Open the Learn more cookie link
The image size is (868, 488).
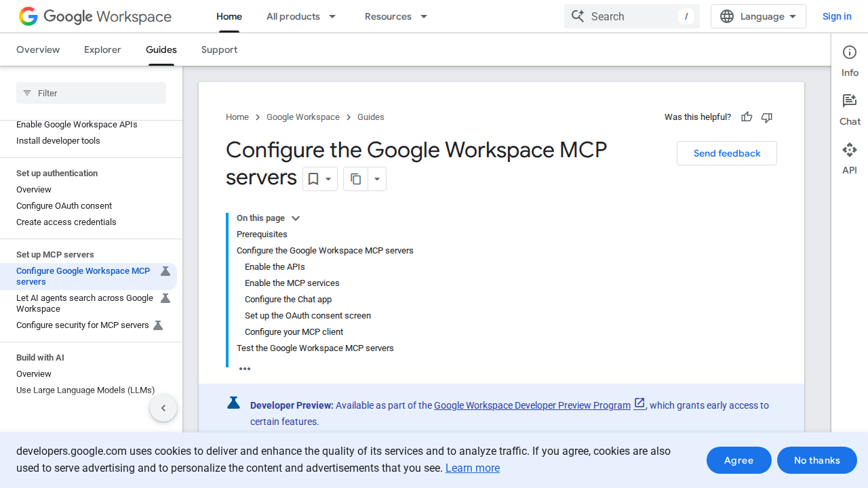pyautogui.click(x=473, y=468)
